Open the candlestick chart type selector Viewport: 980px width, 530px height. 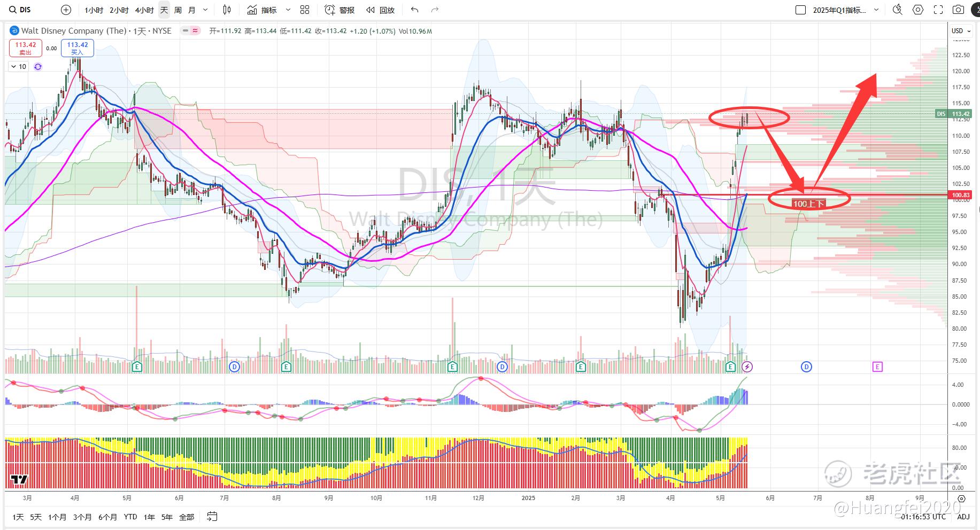[227, 10]
